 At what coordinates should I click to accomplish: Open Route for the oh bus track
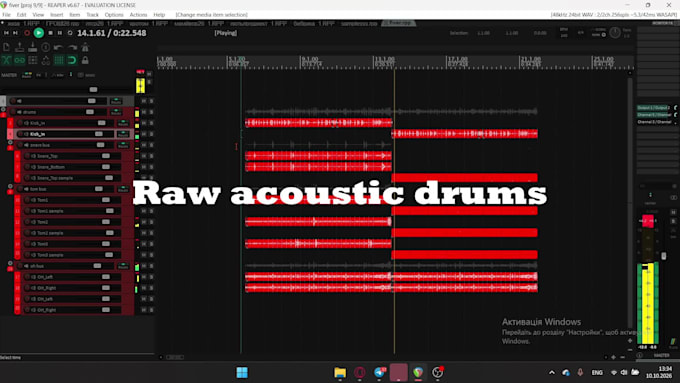coord(123,266)
